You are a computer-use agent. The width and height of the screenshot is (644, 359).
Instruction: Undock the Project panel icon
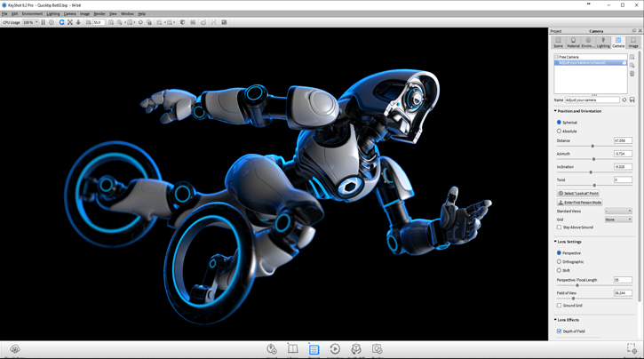(x=634, y=31)
